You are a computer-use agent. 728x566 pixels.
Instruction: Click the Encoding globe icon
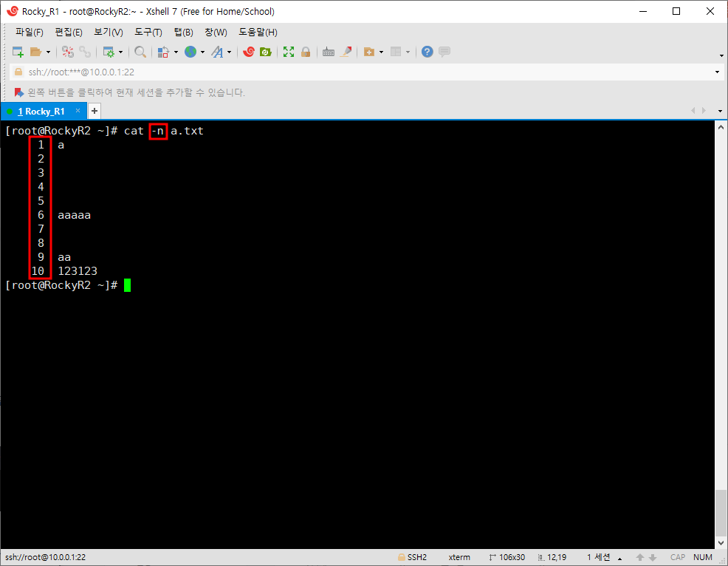(x=190, y=52)
